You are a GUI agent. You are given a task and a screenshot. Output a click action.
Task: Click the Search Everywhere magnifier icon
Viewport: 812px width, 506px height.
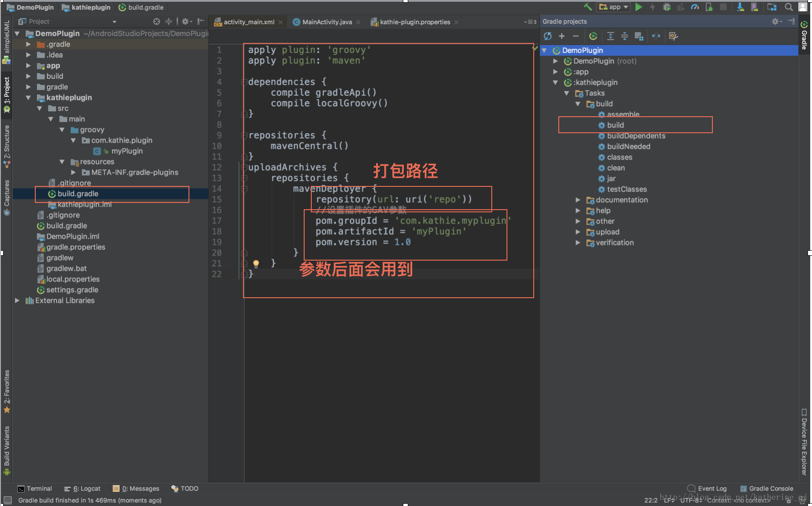[x=789, y=7]
